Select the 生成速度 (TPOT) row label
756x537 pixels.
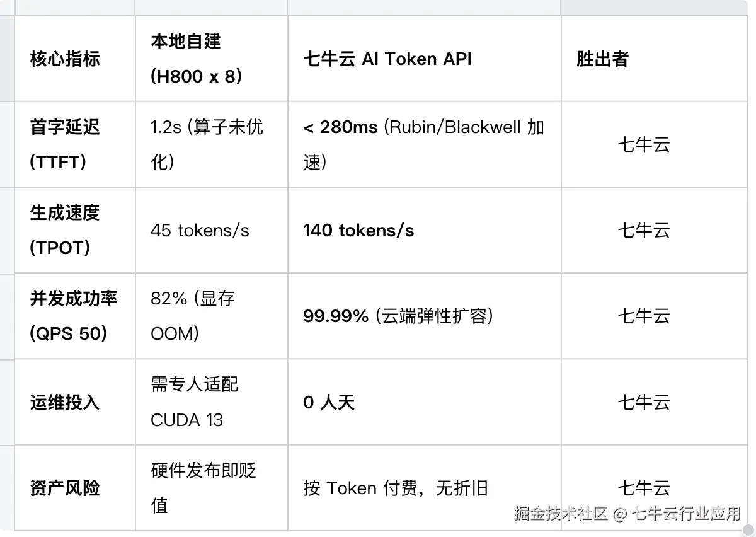tap(65, 230)
